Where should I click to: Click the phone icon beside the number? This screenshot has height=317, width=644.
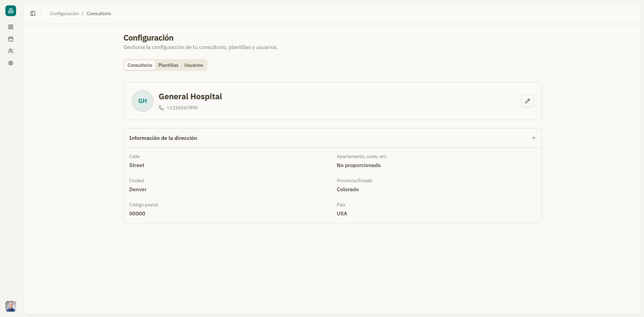coord(161,108)
